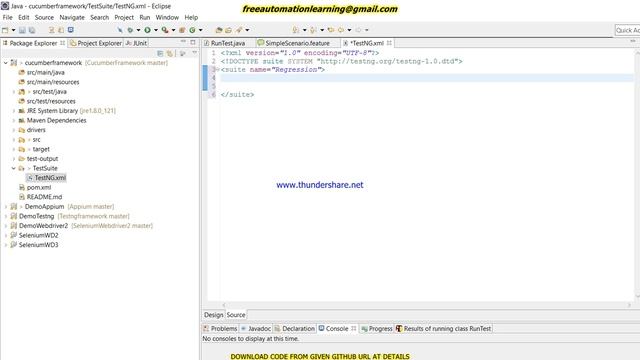
Task: Click the Debug toolbar icon
Action: click(x=130, y=30)
